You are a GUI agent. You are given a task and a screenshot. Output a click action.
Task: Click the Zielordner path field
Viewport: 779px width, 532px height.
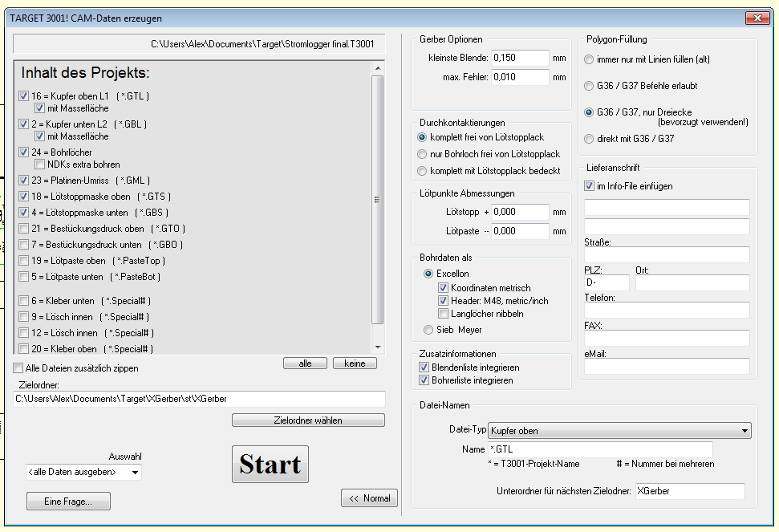coord(199,399)
